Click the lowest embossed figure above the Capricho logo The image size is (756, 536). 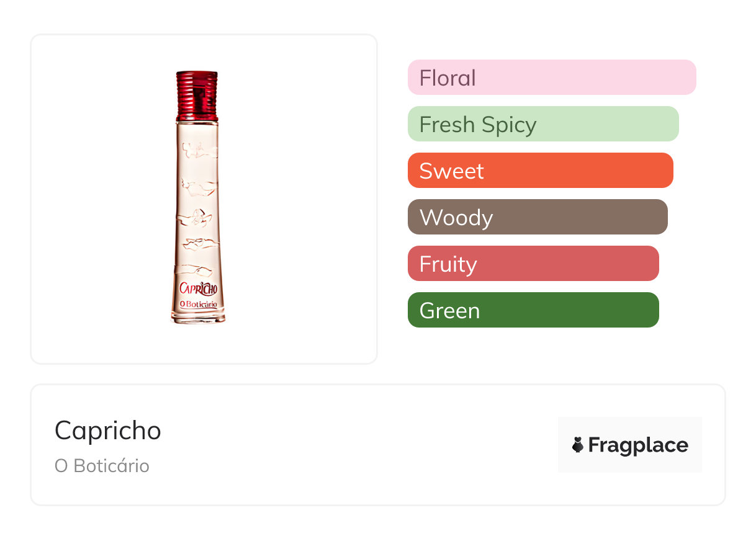tap(197, 270)
